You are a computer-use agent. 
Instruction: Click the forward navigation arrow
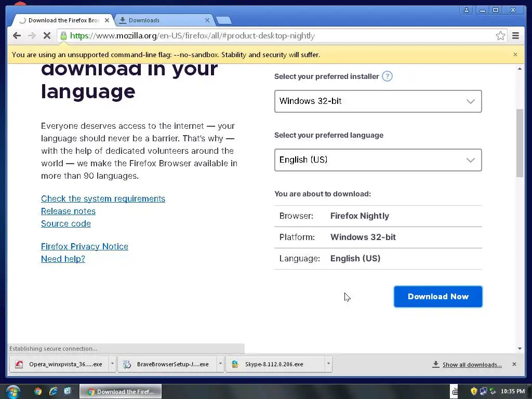tap(32, 36)
